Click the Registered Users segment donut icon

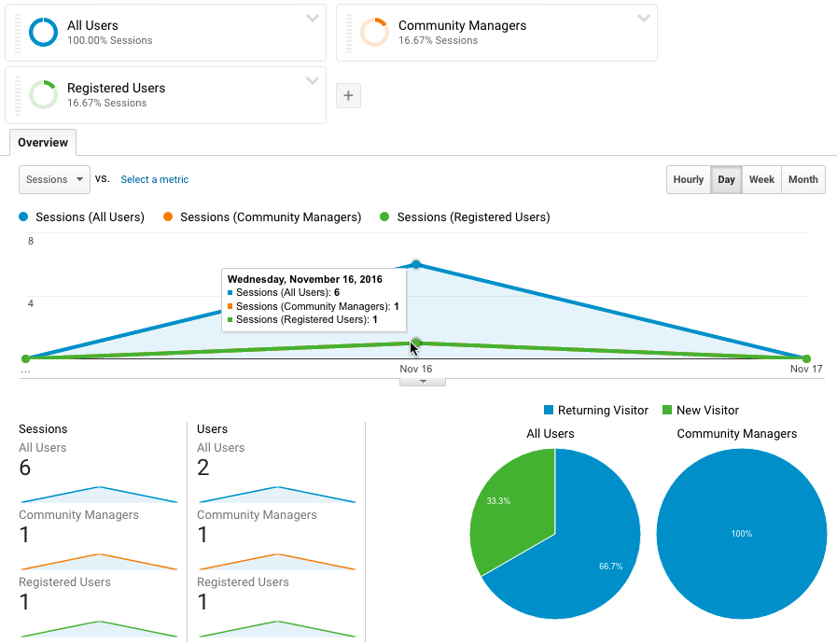coord(43,95)
